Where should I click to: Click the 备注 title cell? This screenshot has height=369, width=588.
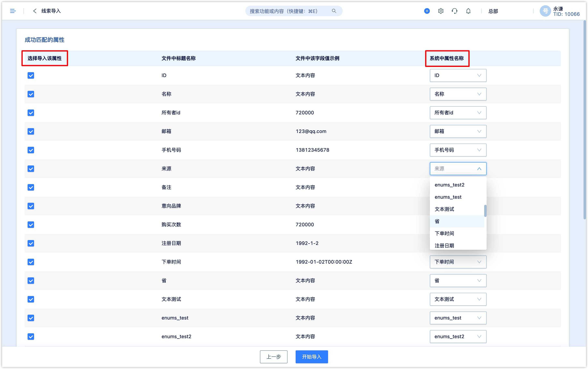166,187
